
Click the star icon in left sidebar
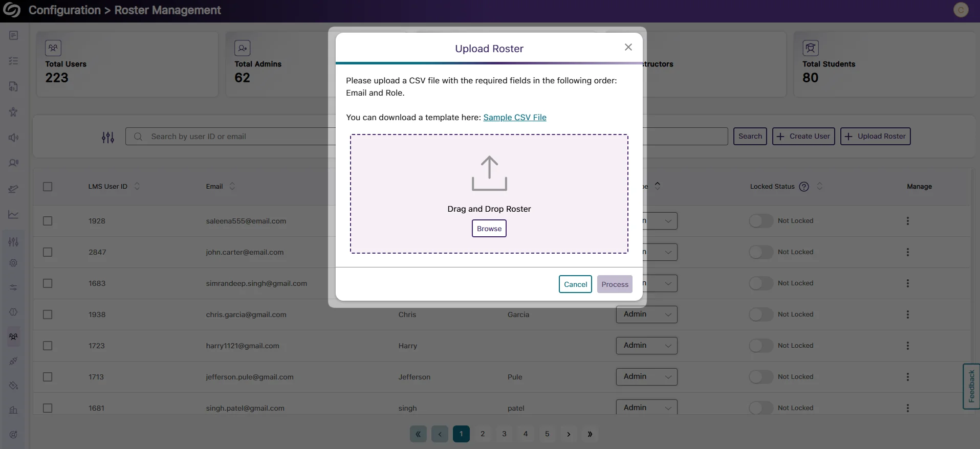14,112
